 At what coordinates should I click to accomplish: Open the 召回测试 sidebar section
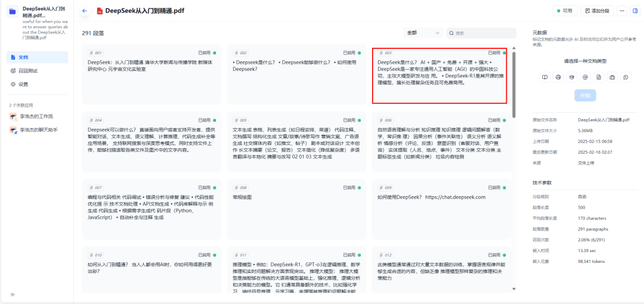38,71
